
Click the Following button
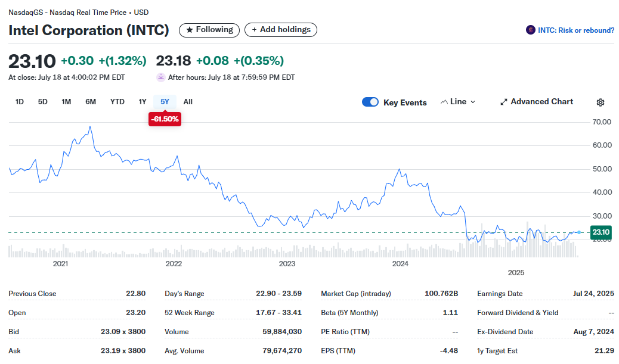tap(209, 30)
